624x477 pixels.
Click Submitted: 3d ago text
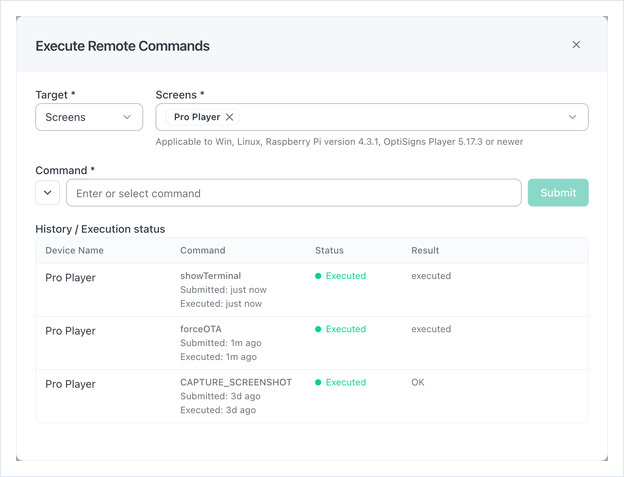point(220,396)
